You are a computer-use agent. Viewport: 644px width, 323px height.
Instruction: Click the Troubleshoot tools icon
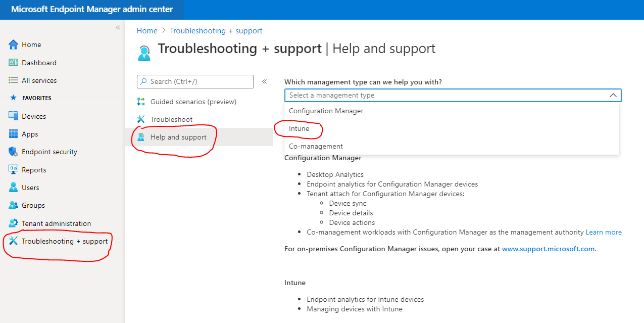(x=141, y=119)
